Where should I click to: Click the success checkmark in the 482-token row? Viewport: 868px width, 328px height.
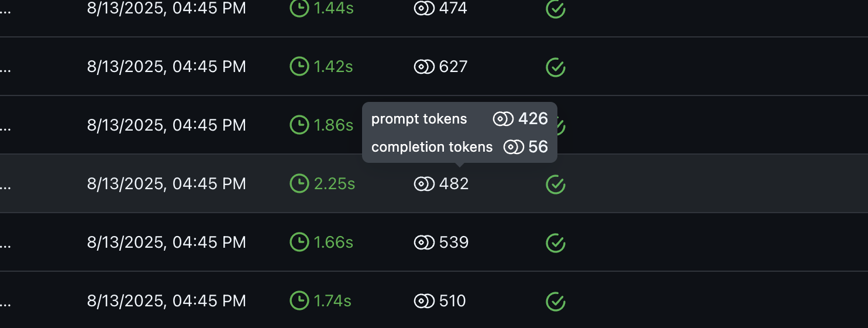(x=556, y=184)
